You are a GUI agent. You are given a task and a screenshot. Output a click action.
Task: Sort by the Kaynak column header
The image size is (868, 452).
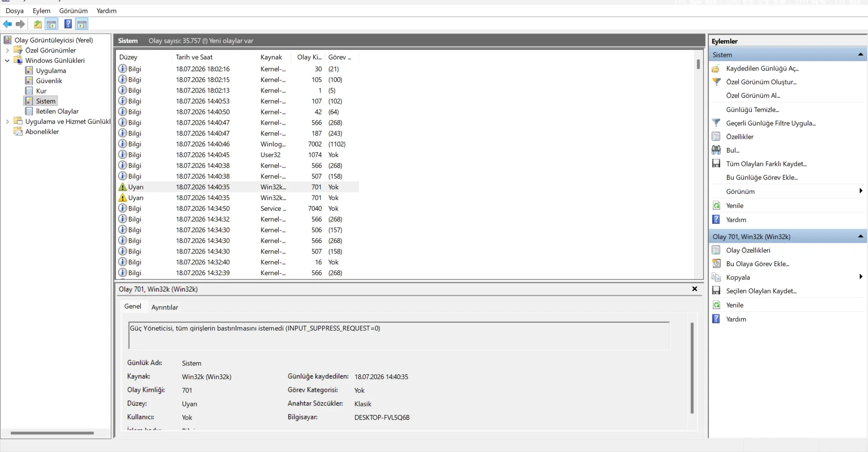tap(274, 57)
